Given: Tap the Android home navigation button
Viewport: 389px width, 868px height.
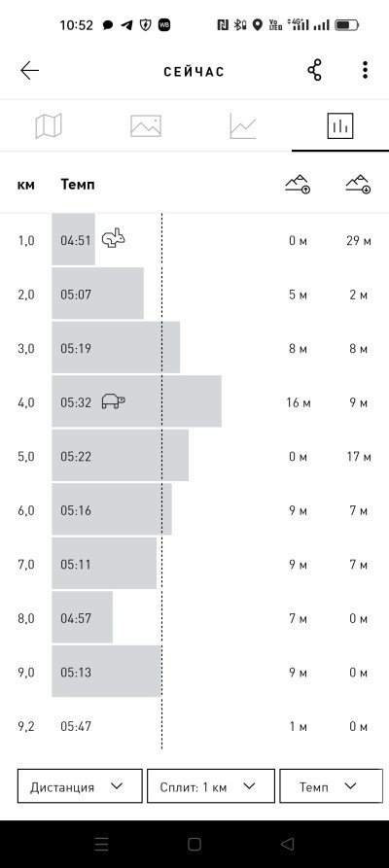Looking at the screenshot, I should click(194, 844).
